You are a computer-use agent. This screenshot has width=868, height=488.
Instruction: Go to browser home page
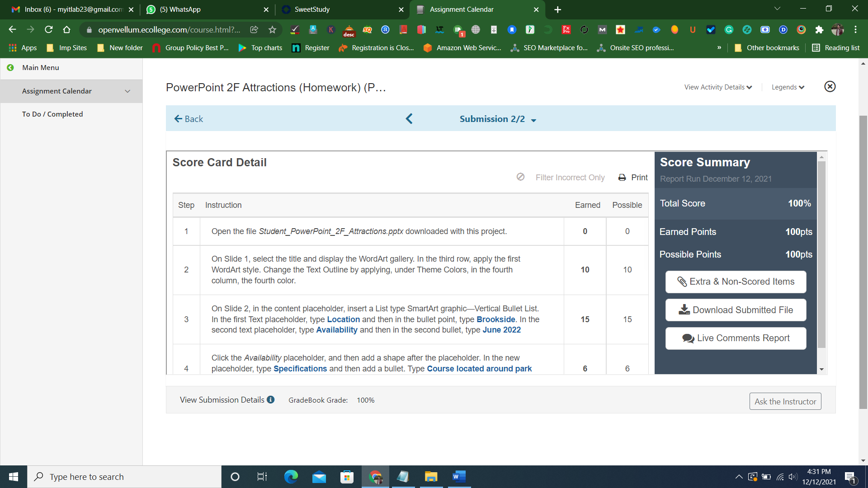click(67, 29)
